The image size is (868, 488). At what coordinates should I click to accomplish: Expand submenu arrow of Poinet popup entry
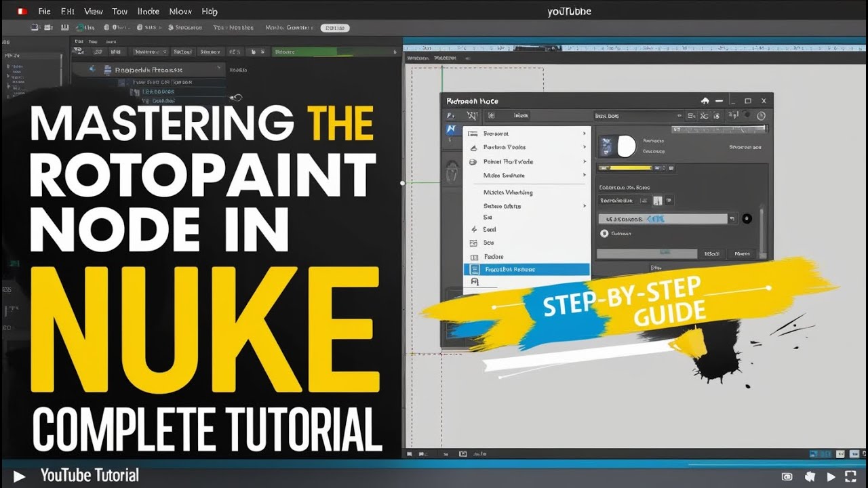[585, 162]
